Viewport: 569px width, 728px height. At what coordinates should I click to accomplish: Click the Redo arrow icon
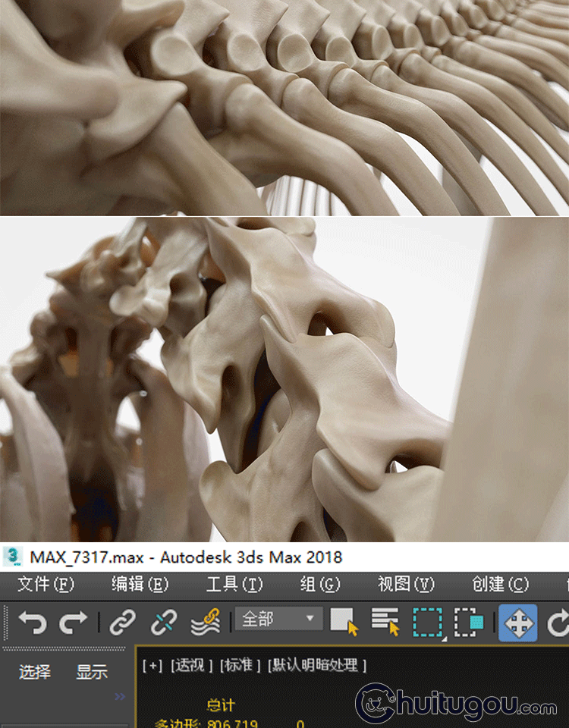(74, 623)
